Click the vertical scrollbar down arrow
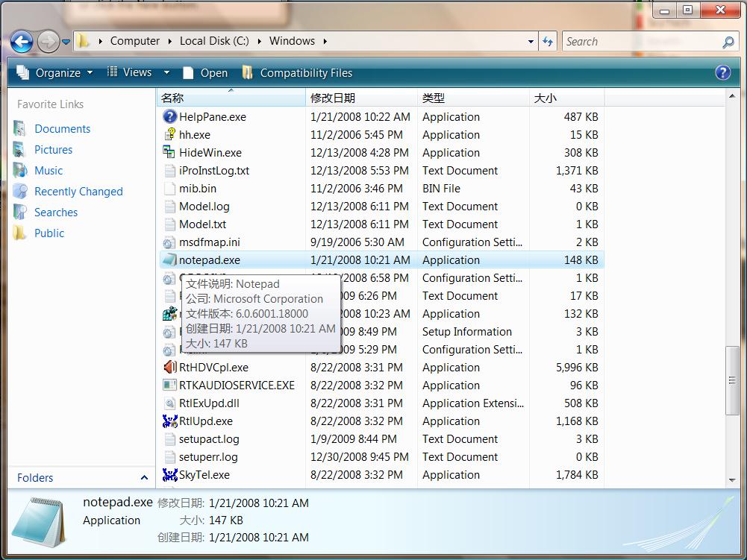Image resolution: width=747 pixels, height=560 pixels. (x=733, y=481)
